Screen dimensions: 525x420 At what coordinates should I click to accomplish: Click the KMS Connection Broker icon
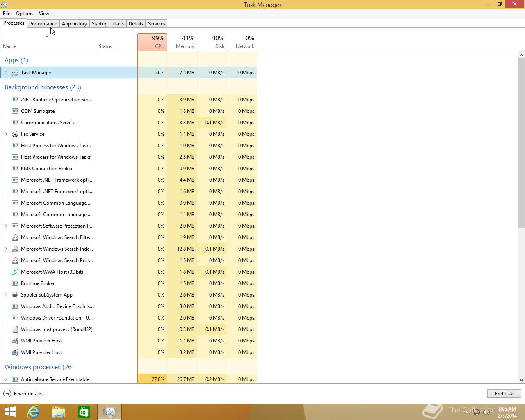click(x=15, y=169)
